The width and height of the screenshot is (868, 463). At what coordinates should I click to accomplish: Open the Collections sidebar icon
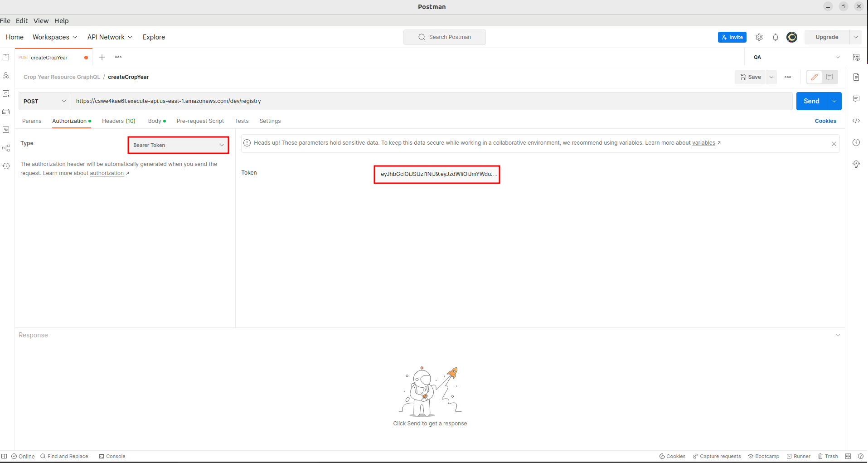tap(6, 57)
